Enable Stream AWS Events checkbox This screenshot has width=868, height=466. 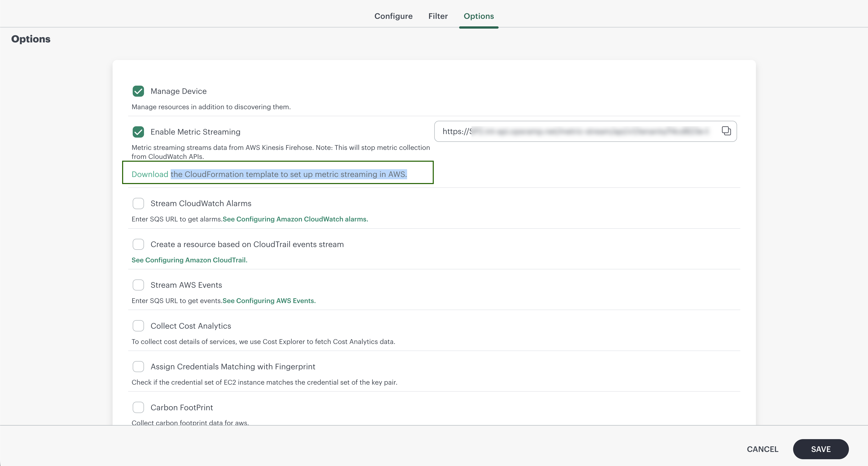tap(138, 285)
